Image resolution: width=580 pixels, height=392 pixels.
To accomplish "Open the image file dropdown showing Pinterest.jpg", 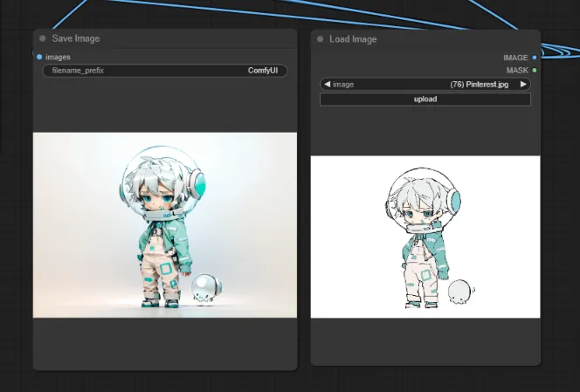I will pyautogui.click(x=425, y=85).
